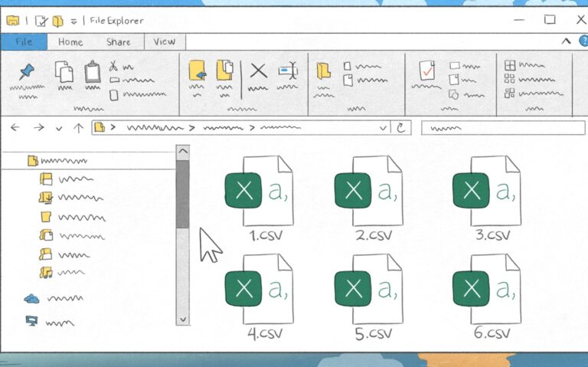Switch to the View tab
Screen dimensions: 588x367
(165, 41)
